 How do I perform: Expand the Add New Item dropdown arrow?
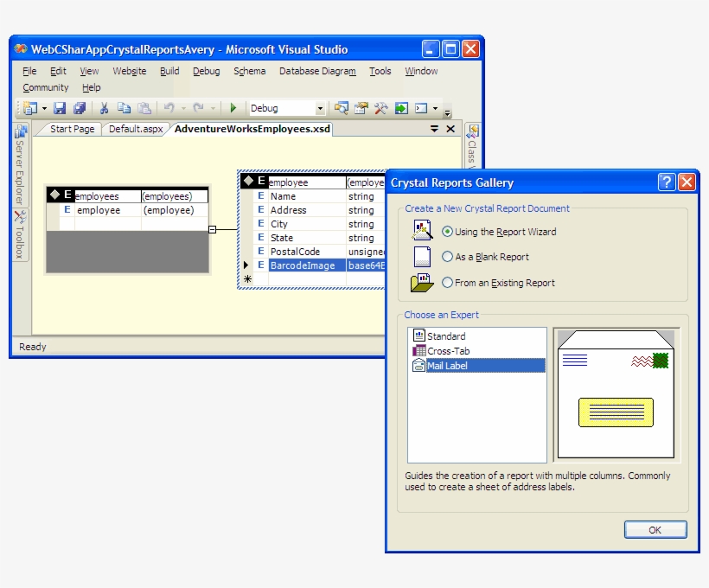(44, 108)
